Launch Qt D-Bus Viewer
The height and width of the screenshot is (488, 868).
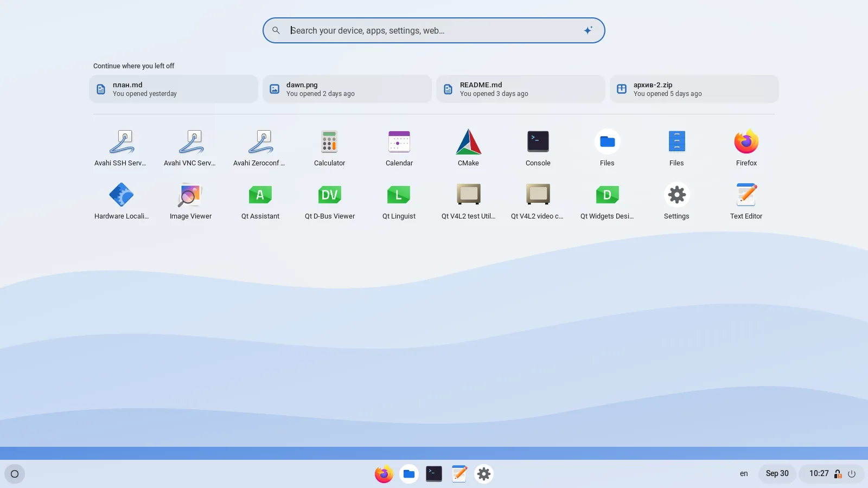pos(329,201)
